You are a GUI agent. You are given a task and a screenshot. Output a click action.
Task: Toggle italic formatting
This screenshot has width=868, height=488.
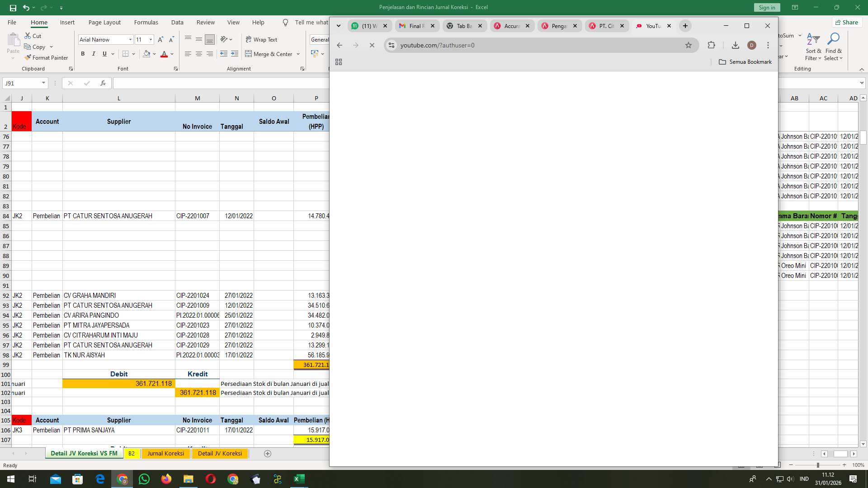point(94,54)
